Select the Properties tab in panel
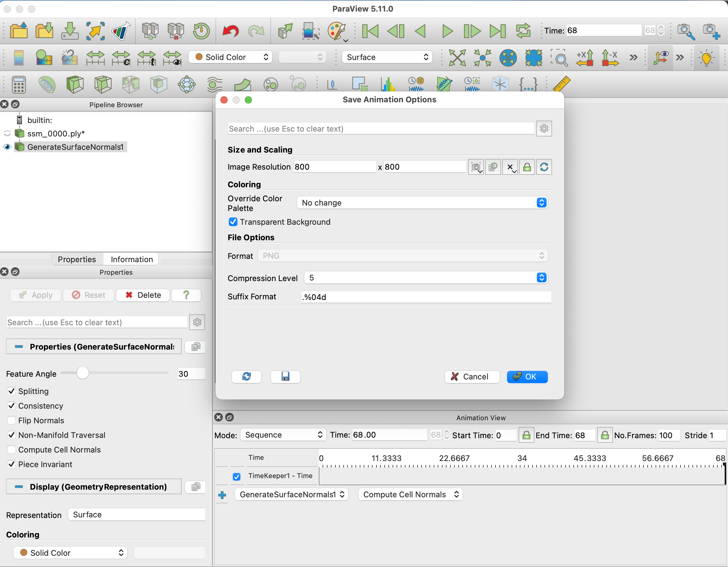The width and height of the screenshot is (728, 567). [77, 259]
